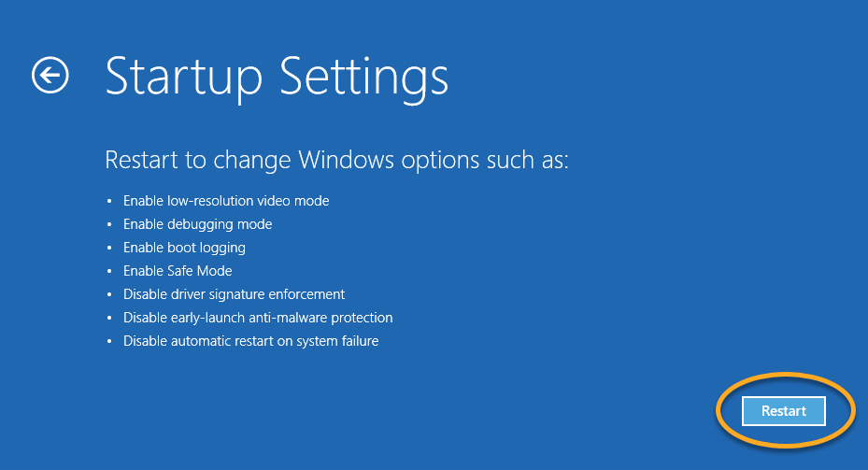The image size is (868, 470).
Task: Select 'Disable driver signature enforcement' line
Action: pyautogui.click(x=234, y=294)
